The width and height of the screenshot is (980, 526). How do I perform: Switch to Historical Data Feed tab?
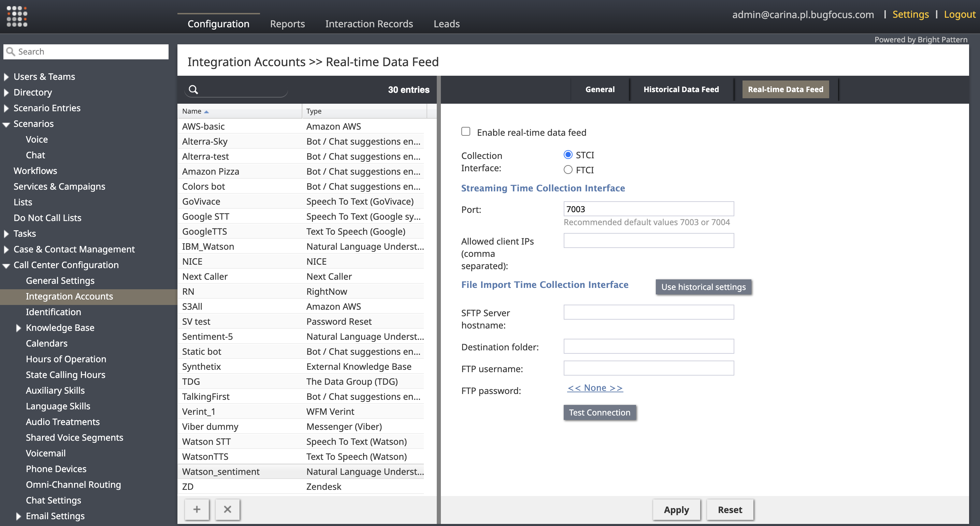pos(681,89)
